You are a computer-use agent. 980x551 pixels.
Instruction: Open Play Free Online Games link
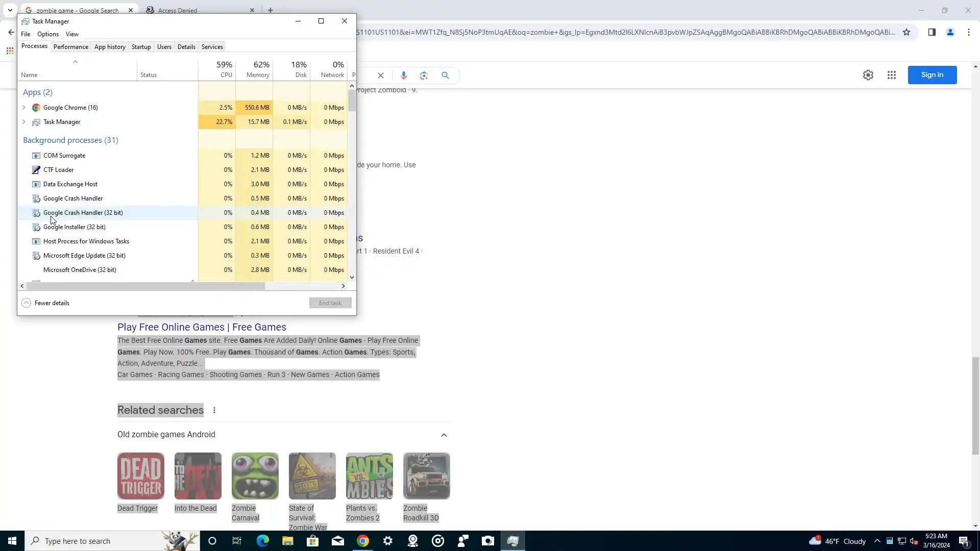click(x=202, y=327)
